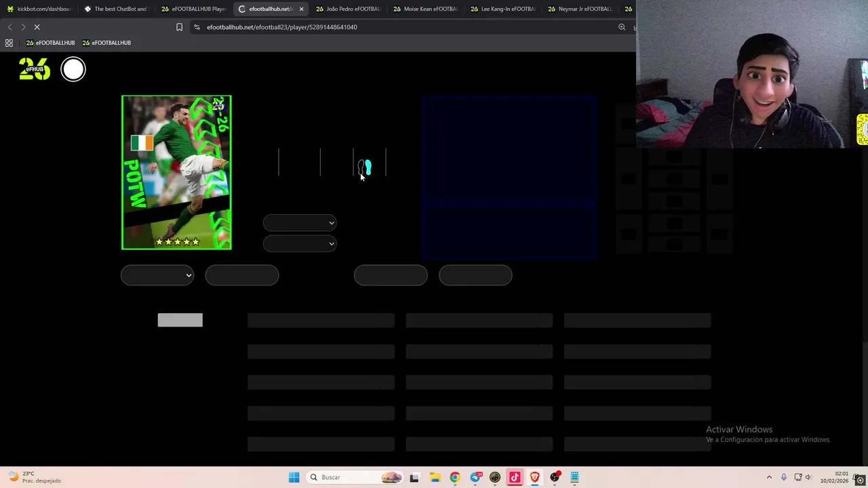Click the white circle profile icon

73,69
